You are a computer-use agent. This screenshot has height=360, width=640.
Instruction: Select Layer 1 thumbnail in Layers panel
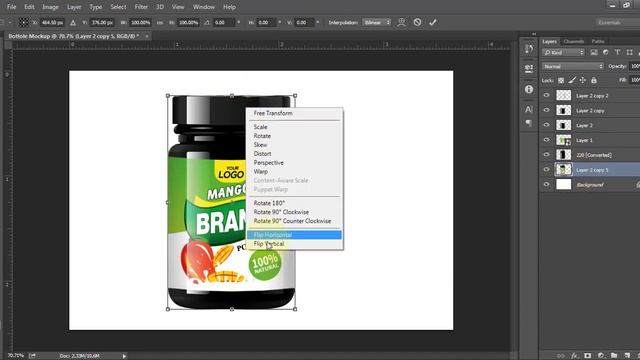564,140
